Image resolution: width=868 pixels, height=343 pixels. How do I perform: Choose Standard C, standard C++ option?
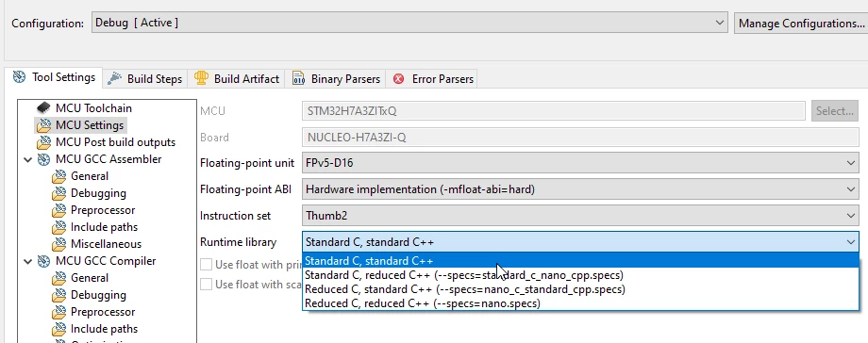[x=580, y=261]
